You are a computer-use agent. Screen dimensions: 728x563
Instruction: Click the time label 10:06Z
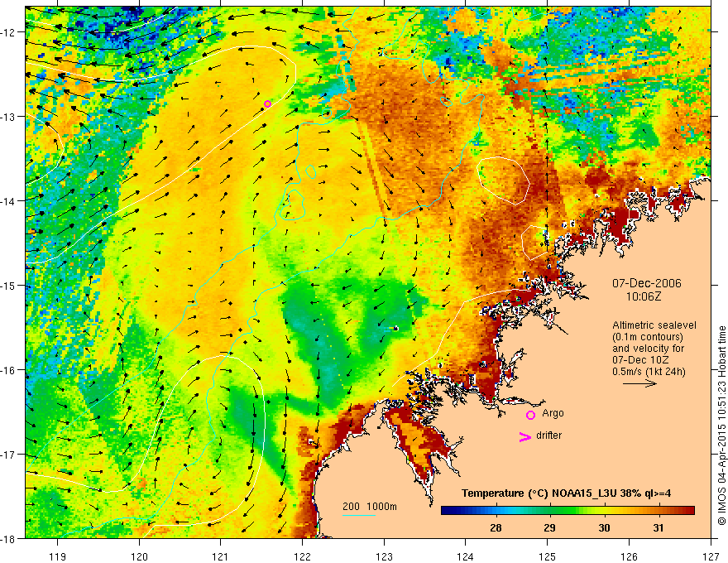click(644, 296)
